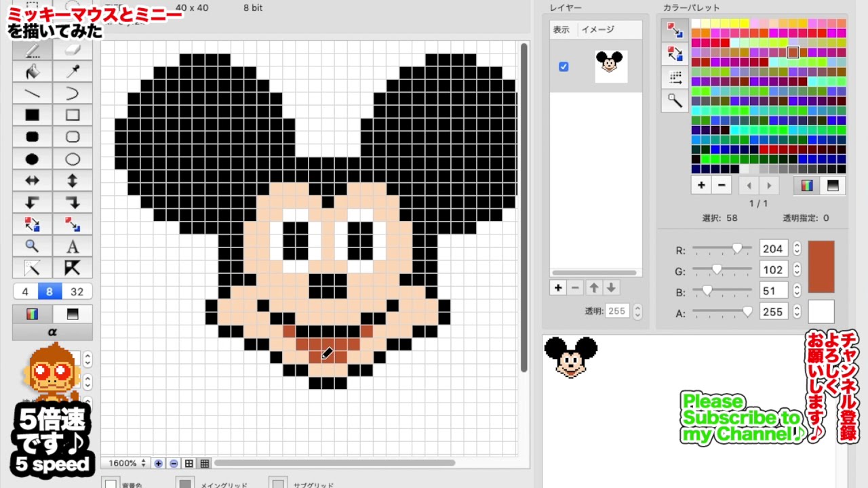The height and width of the screenshot is (488, 868).
Task: Select the Text tool
Action: [73, 246]
